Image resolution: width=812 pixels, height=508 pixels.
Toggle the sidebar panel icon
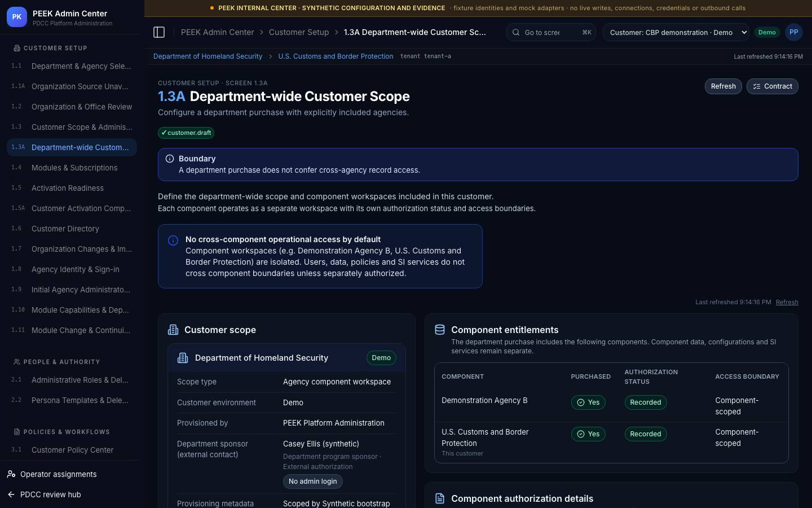(159, 32)
